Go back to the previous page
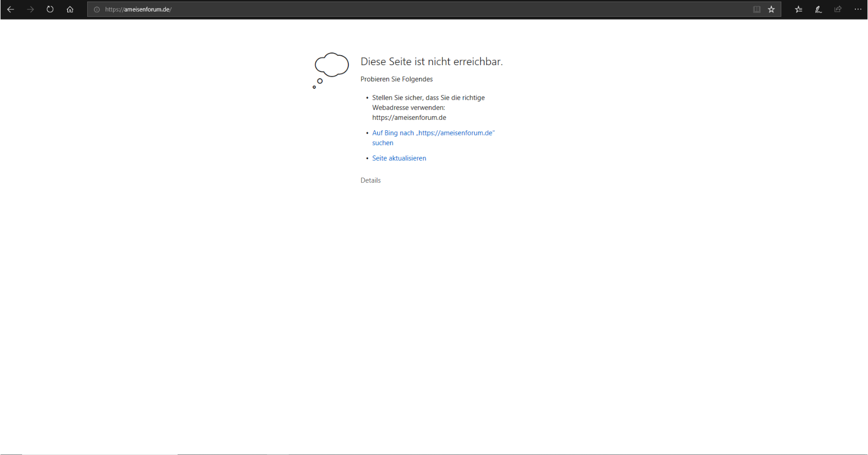Viewport: 868px width, 455px height. pyautogui.click(x=11, y=9)
